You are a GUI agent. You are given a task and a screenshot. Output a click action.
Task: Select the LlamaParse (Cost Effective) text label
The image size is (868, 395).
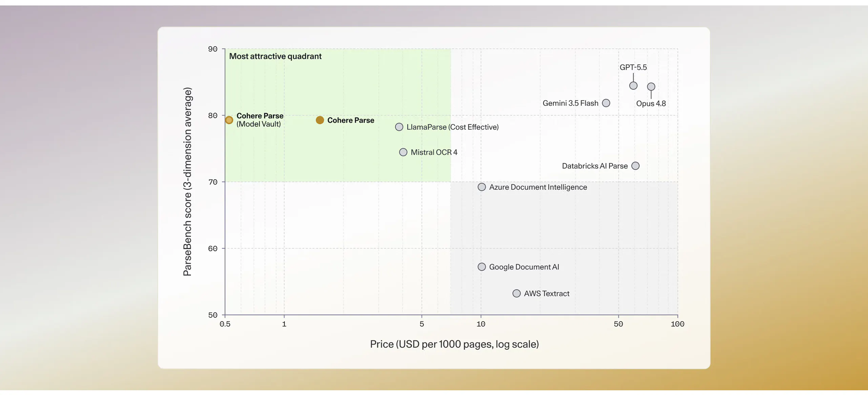point(453,127)
